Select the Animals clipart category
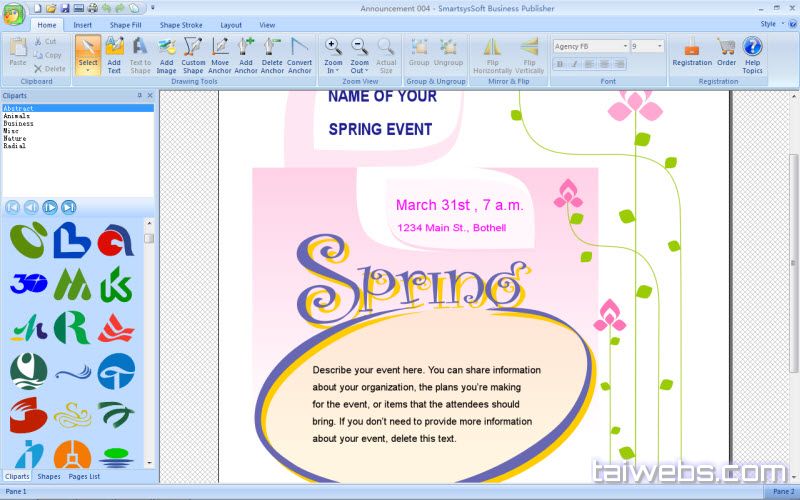The width and height of the screenshot is (800, 500). [x=17, y=116]
